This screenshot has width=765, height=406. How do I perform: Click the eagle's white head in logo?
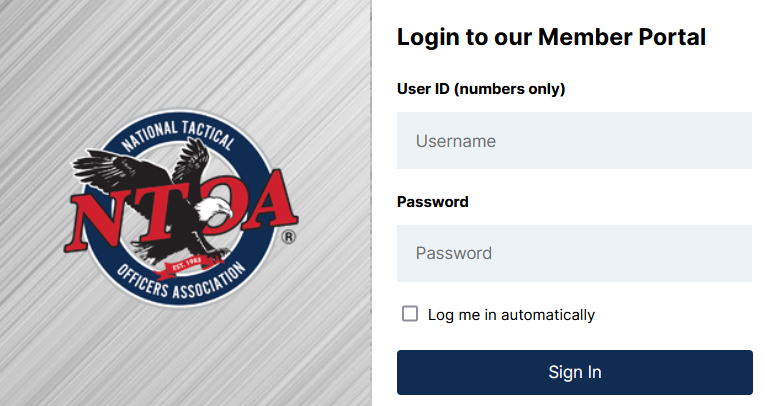pyautogui.click(x=212, y=209)
